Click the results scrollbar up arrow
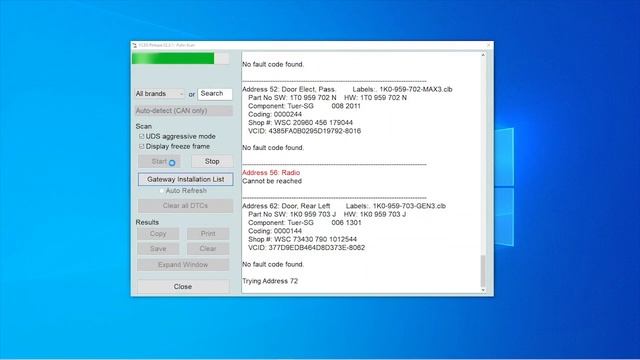 pos(483,55)
